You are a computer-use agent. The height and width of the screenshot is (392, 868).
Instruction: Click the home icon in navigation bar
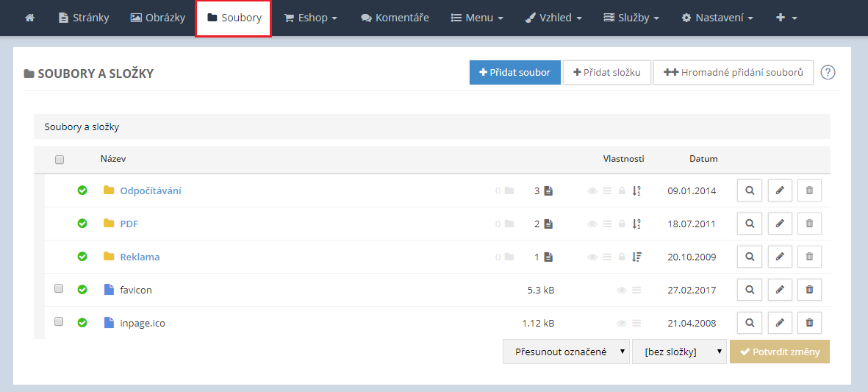[x=29, y=18]
